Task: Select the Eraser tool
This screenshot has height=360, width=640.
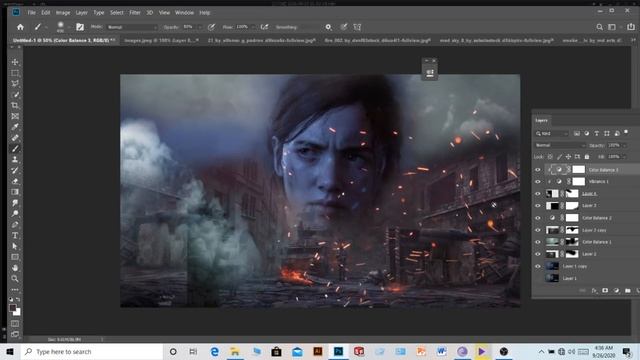Action: pos(15,181)
